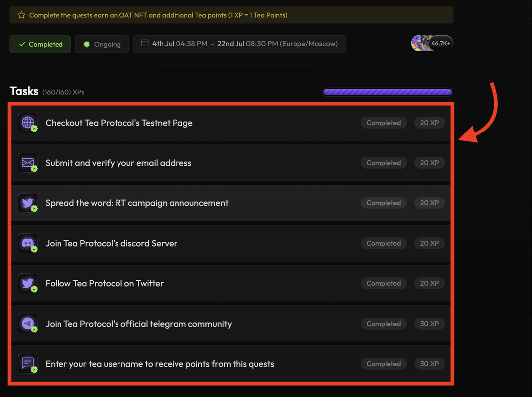
Task: Click the (160/160) XPs counter
Action: pos(63,92)
